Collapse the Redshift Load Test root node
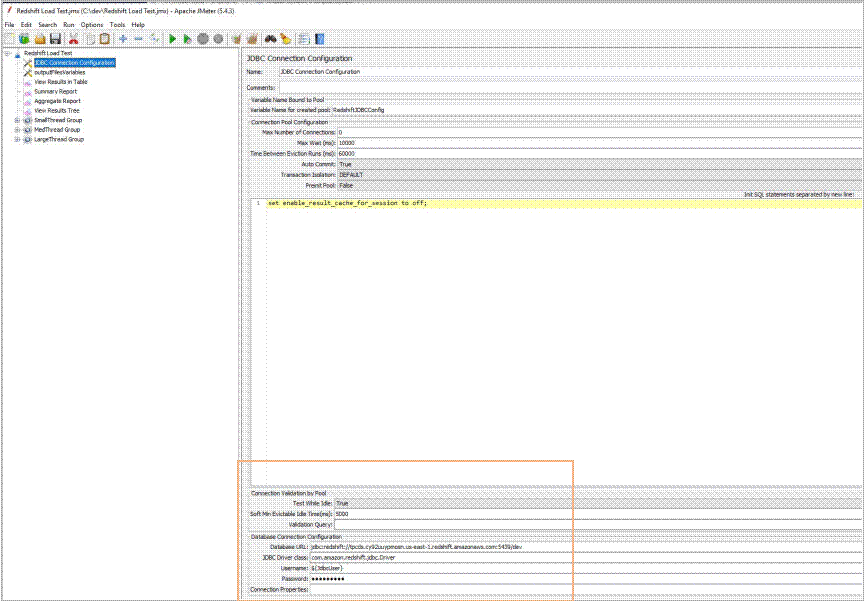The width and height of the screenshot is (864, 601). coord(8,53)
